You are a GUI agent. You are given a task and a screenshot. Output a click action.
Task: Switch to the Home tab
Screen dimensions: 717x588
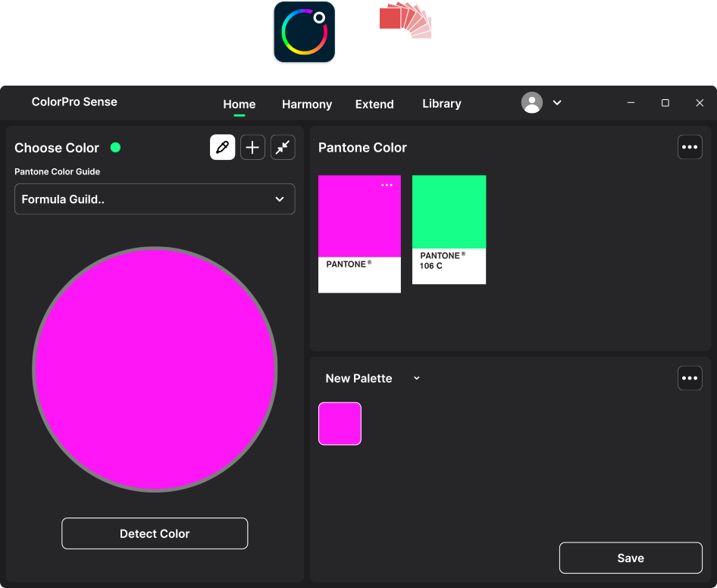(x=240, y=105)
